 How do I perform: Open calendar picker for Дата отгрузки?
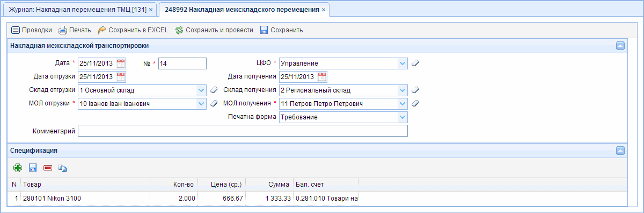(x=121, y=76)
